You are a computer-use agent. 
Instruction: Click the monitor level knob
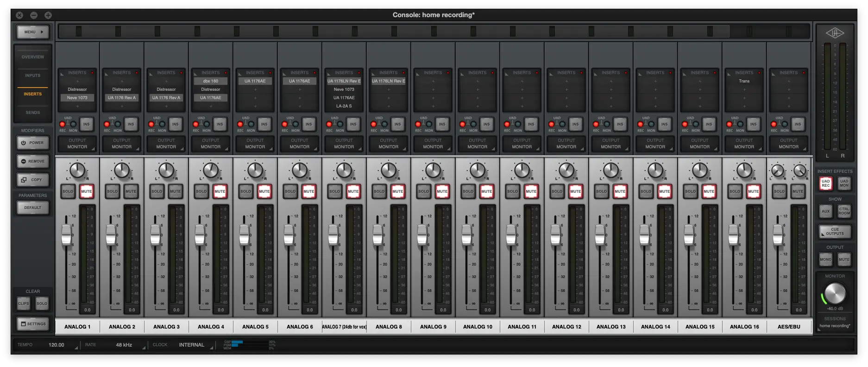[835, 293]
